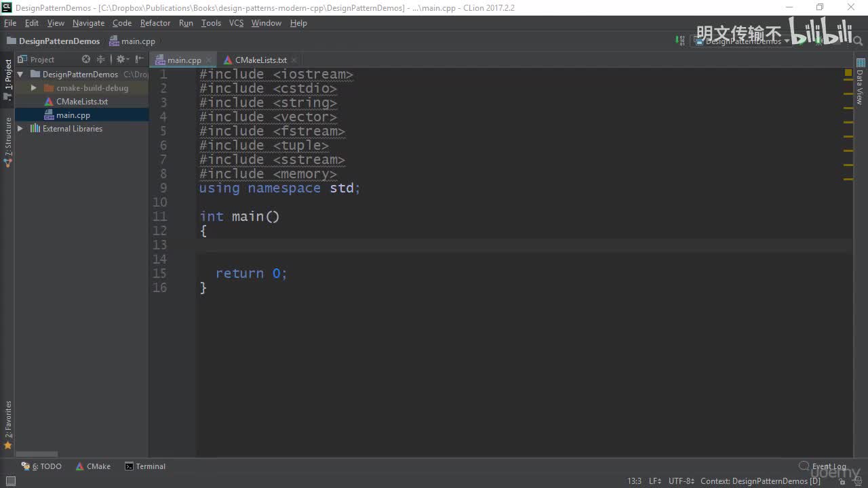The image size is (868, 488).
Task: Open the CMake tool window
Action: point(94,466)
